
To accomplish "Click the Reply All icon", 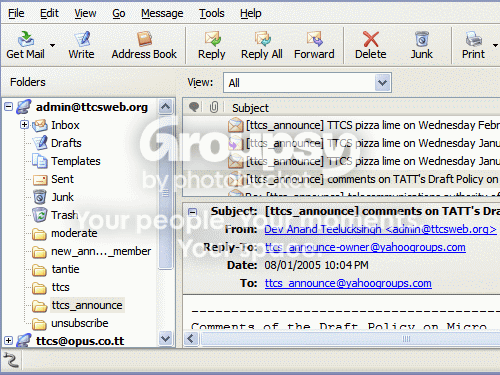I will pyautogui.click(x=262, y=39).
